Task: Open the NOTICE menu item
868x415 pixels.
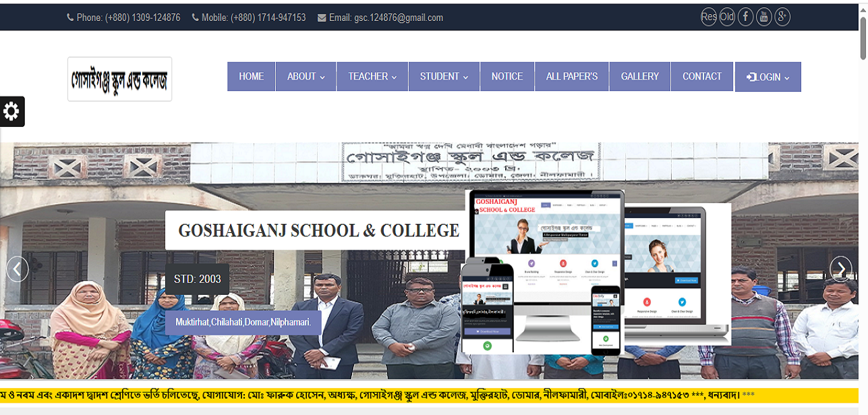Action: [507, 77]
